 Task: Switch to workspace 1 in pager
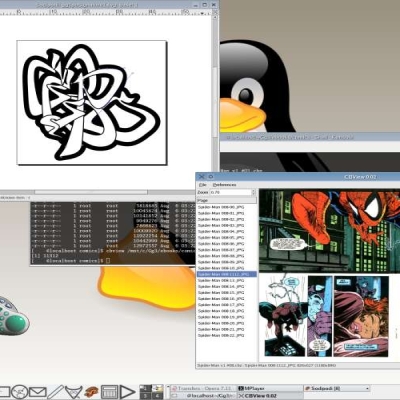[x=145, y=388]
